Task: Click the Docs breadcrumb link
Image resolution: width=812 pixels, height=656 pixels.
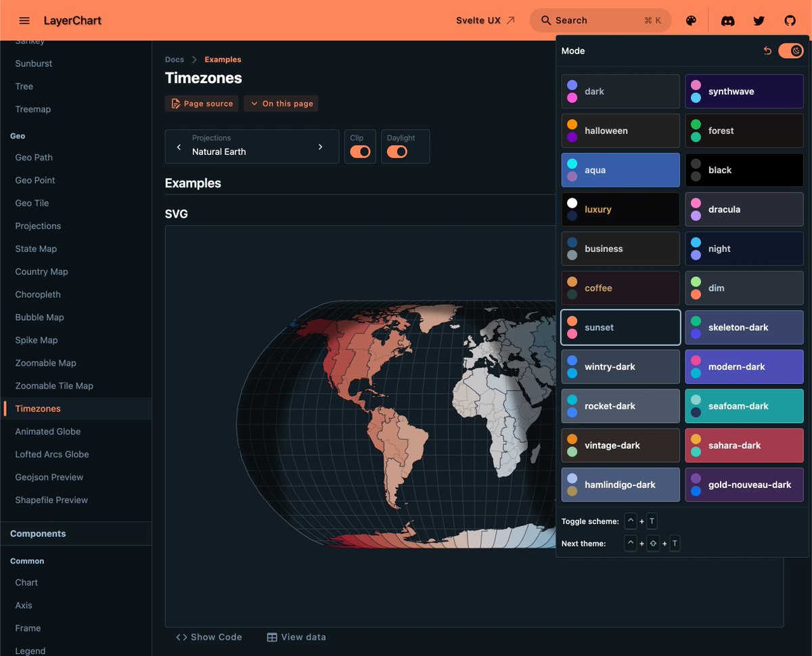Action: coord(175,60)
